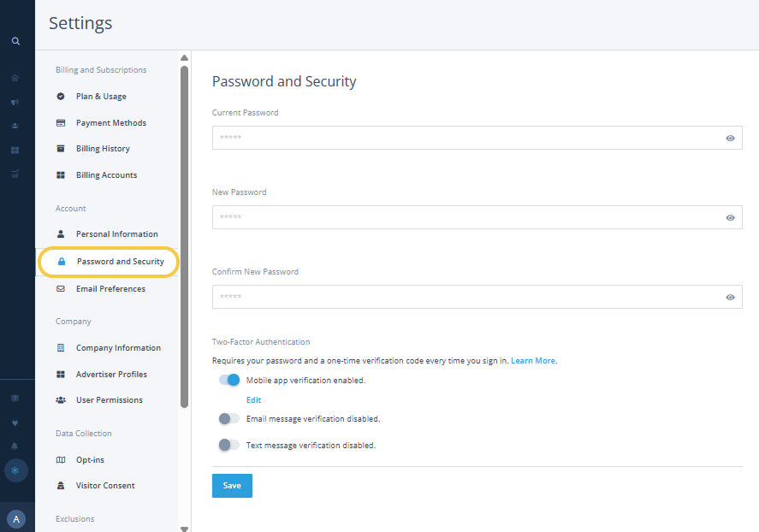The image size is (759, 532).
Task: Open campaigns via the megaphone icon
Action: point(15,102)
